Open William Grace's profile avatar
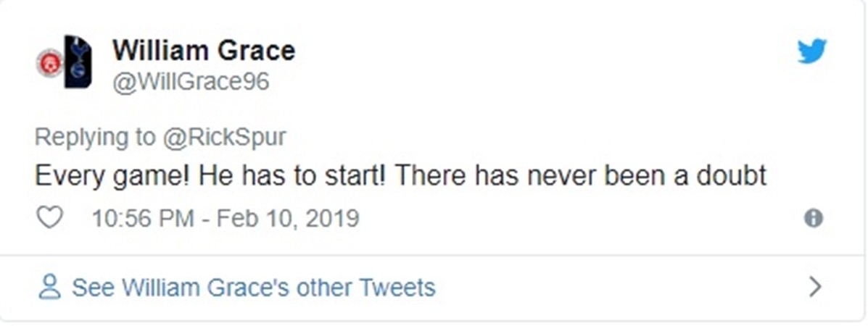This screenshot has width=868, height=326. [x=64, y=62]
